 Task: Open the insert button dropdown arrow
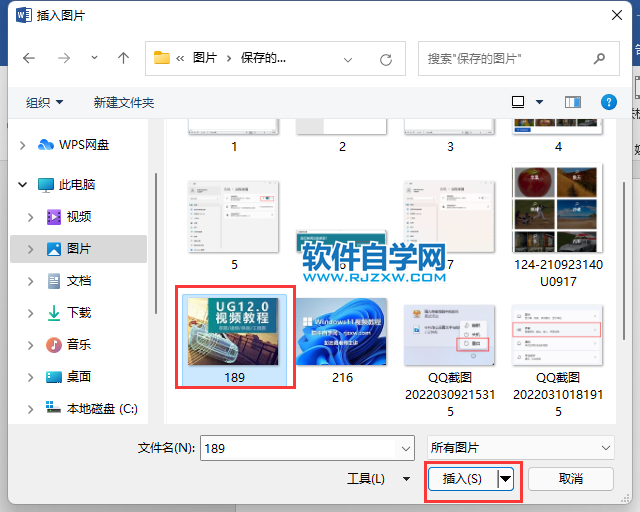coord(506,479)
